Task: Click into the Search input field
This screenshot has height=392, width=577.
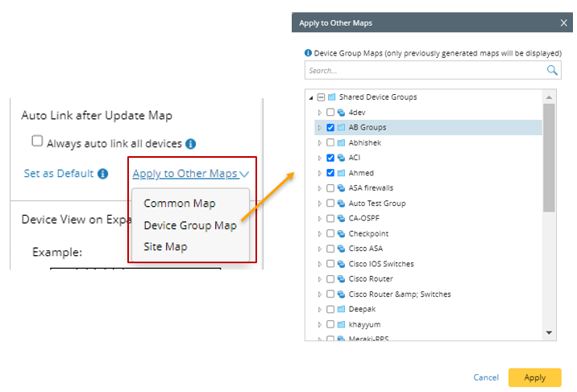Action: click(424, 71)
